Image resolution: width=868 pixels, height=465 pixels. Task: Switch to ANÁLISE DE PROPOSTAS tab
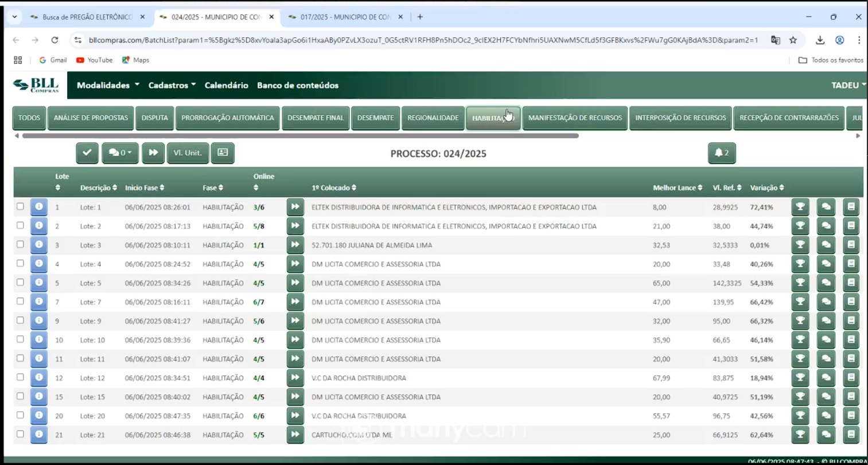[91, 118]
